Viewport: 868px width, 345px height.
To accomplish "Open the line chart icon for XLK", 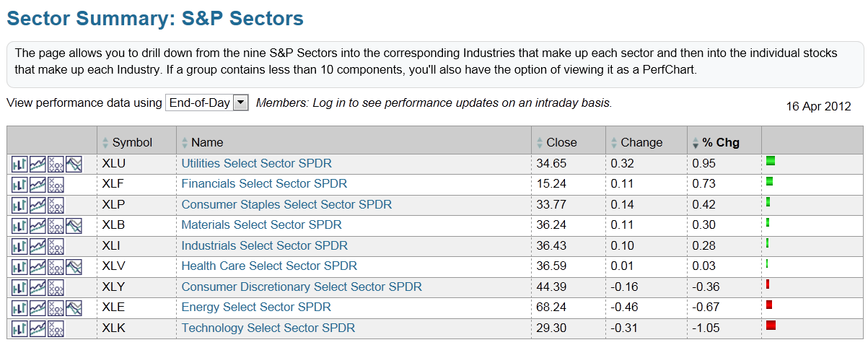I will coord(38,328).
